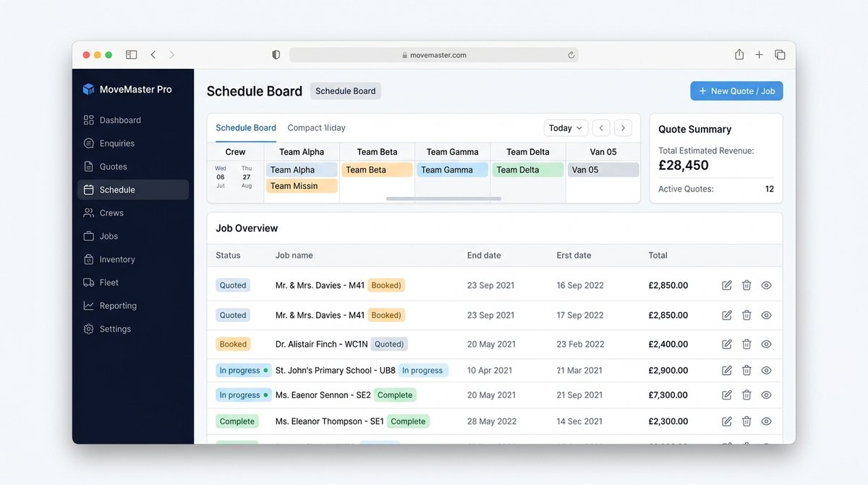
Task: Sort by the Status column header
Action: pyautogui.click(x=228, y=256)
